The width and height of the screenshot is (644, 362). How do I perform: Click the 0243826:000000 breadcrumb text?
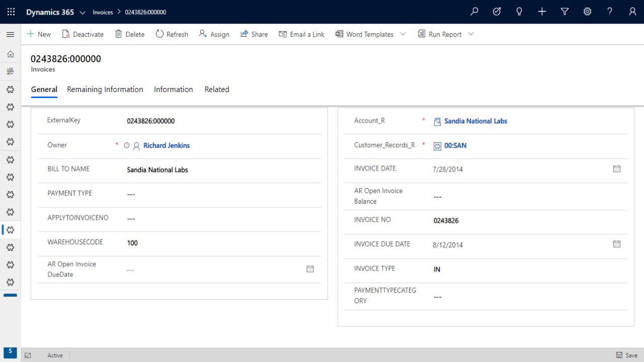pyautogui.click(x=145, y=12)
